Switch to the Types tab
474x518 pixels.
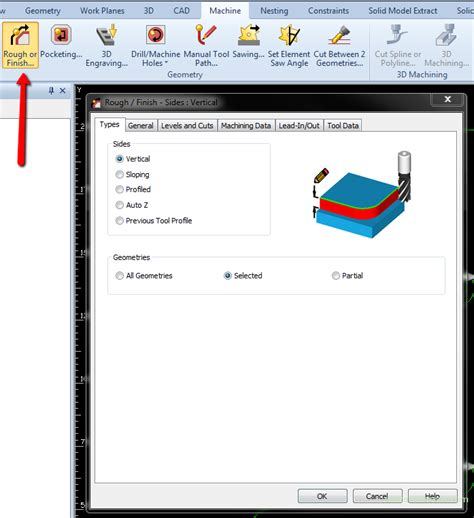[x=109, y=124]
